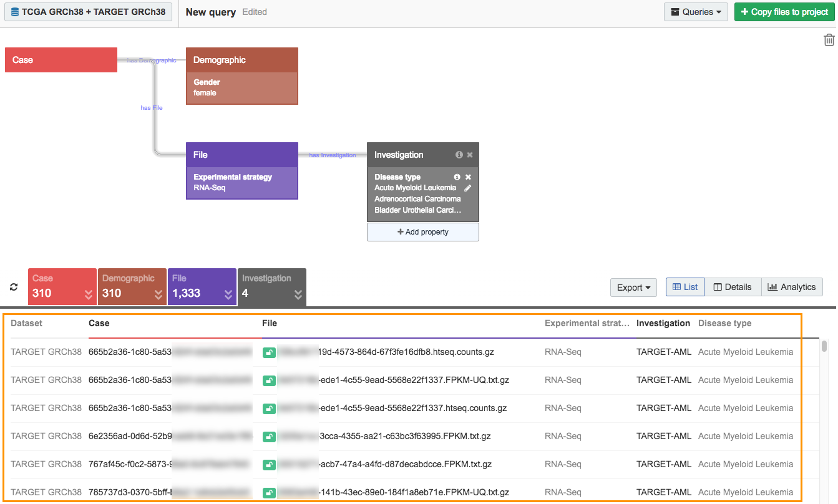
Task: Edit Disease type values with pencil icon
Action: pos(468,188)
